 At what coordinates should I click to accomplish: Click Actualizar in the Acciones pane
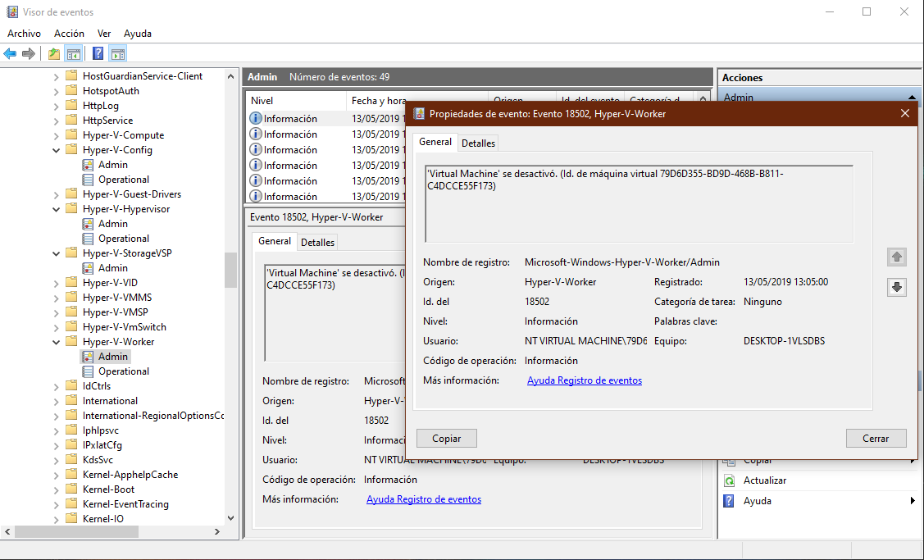point(765,480)
